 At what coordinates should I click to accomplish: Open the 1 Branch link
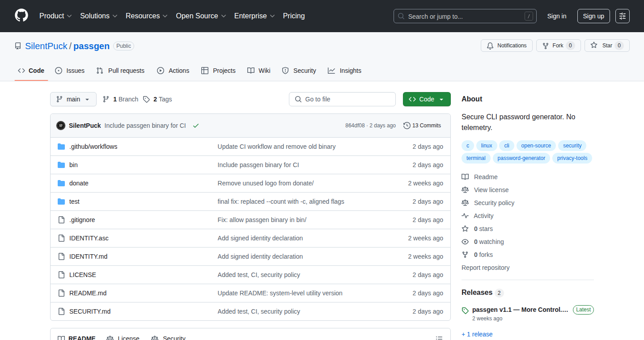pyautogui.click(x=120, y=99)
